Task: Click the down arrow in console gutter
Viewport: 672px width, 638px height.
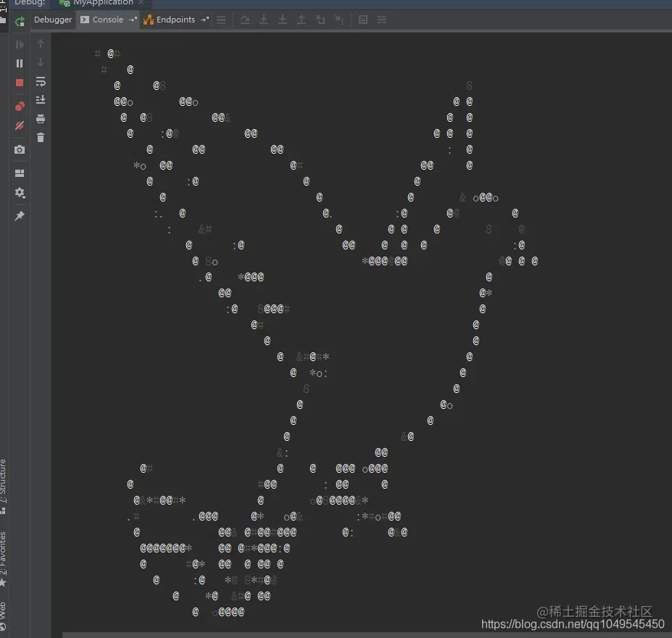Action: point(41,62)
